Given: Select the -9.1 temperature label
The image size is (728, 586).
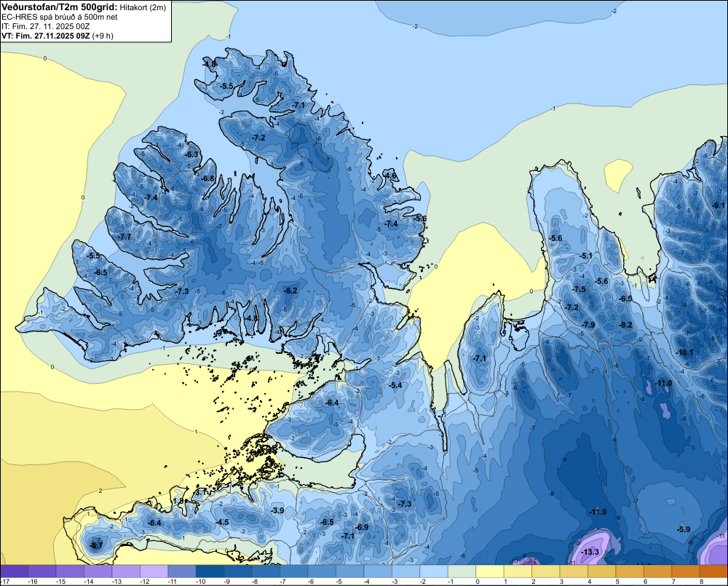Looking at the screenshot, I should [719, 205].
